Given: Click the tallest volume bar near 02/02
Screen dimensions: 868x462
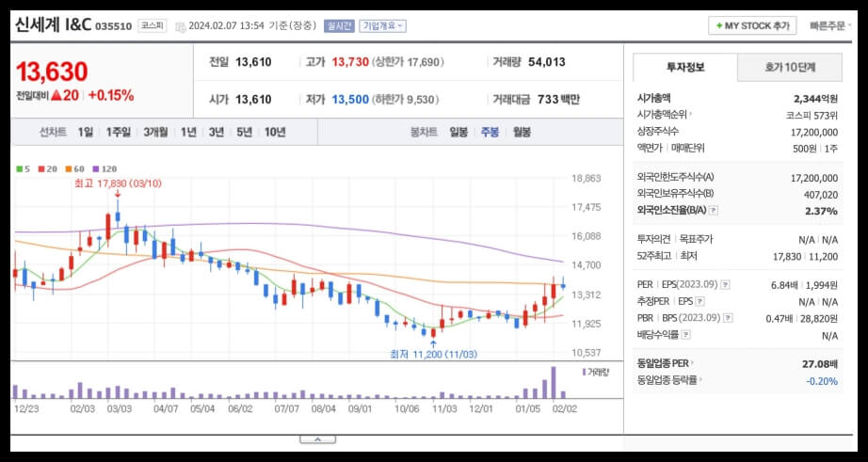Looking at the screenshot, I should (x=553, y=382).
